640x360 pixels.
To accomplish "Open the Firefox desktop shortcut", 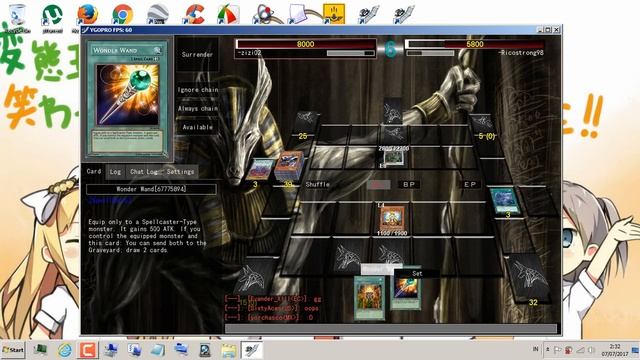I will point(87,15).
